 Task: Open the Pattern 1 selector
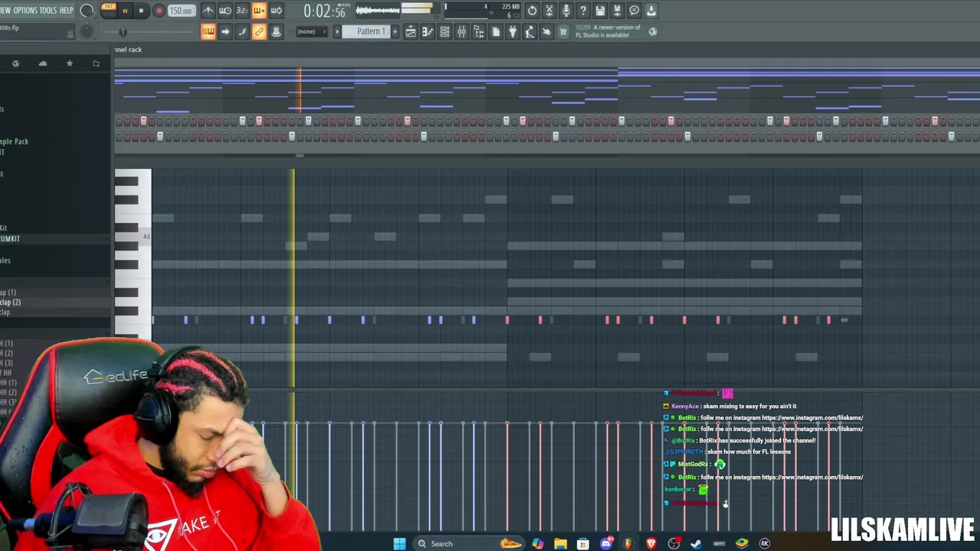[x=366, y=31]
